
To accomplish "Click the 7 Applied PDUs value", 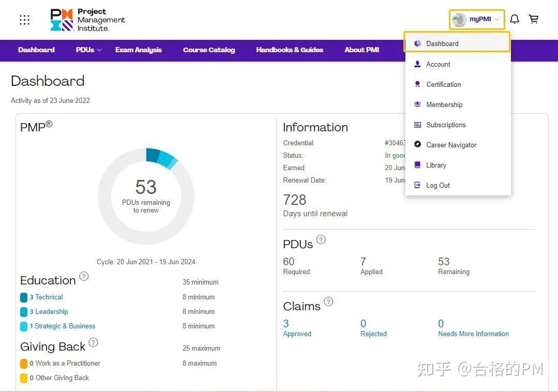I will tap(363, 262).
